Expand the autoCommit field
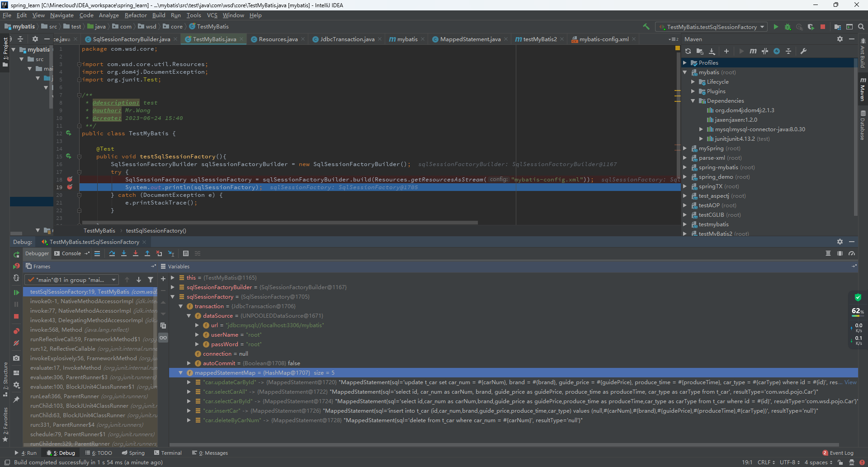Image resolution: width=868 pixels, height=467 pixels. click(189, 363)
